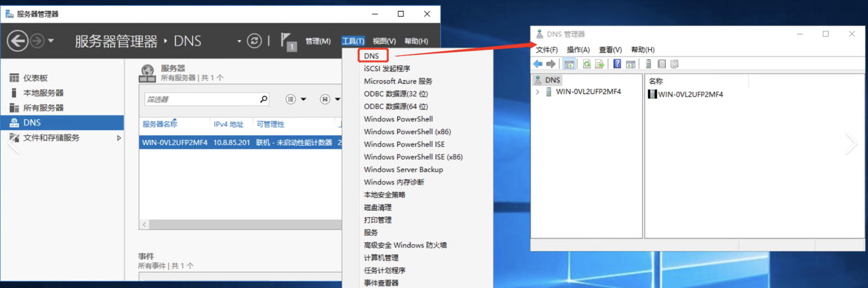Viewport: 868px width, 288px height.
Task: Open 操作(A) menu in DNS Manager
Action: click(578, 50)
